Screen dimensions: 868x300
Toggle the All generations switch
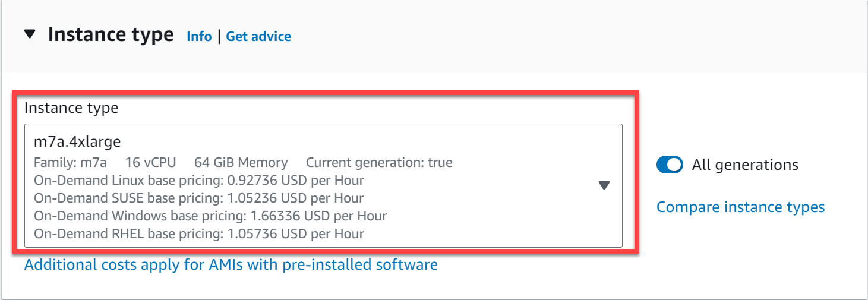670,165
